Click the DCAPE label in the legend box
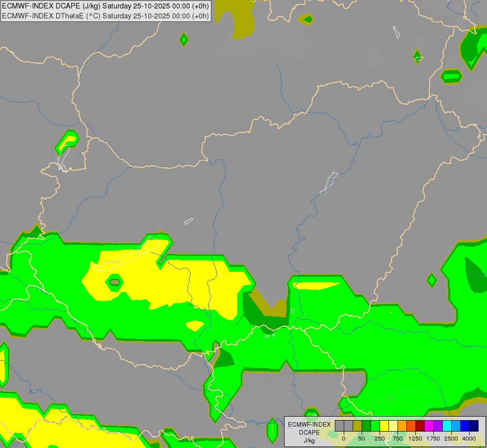 (309, 433)
